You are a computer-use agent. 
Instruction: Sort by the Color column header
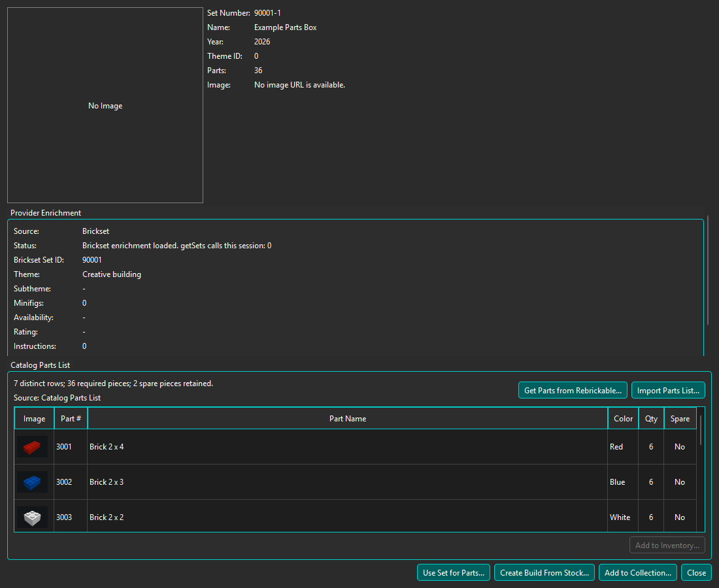(x=623, y=418)
